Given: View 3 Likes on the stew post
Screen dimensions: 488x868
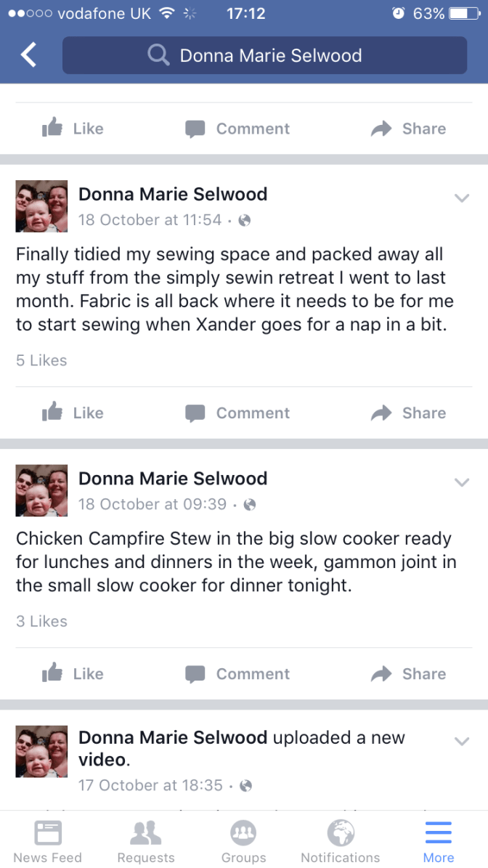Looking at the screenshot, I should [x=41, y=622].
